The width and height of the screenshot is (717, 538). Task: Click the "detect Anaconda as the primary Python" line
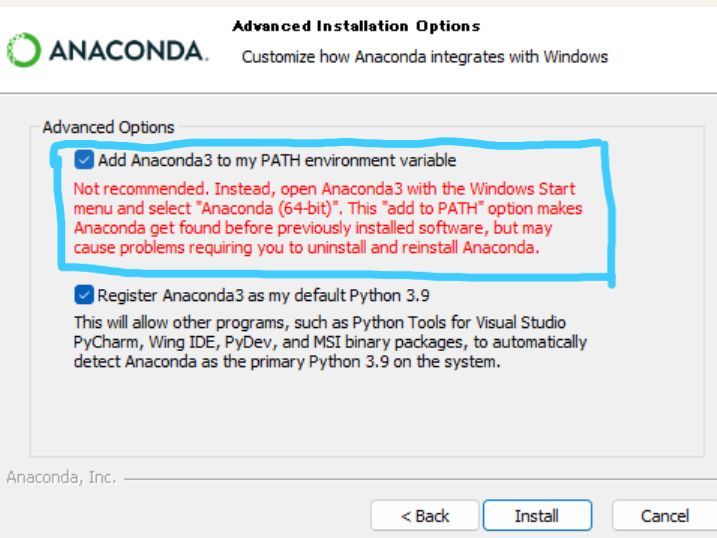(x=287, y=362)
